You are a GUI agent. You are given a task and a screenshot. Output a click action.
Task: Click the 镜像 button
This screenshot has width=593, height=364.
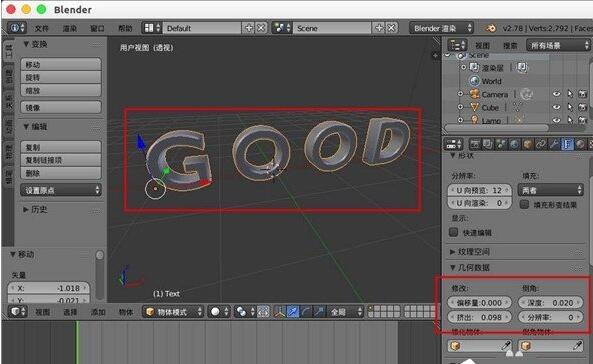coord(61,107)
